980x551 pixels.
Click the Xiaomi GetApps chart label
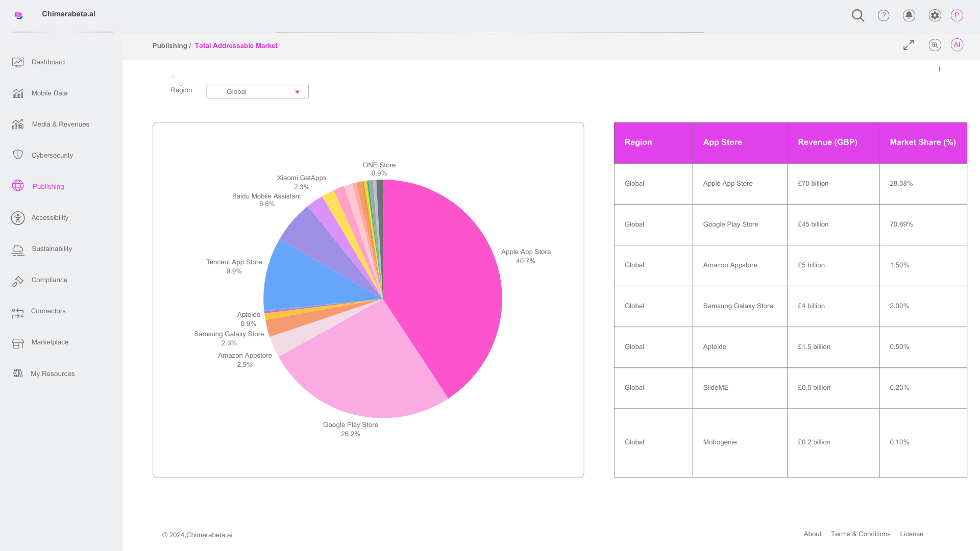coord(302,182)
